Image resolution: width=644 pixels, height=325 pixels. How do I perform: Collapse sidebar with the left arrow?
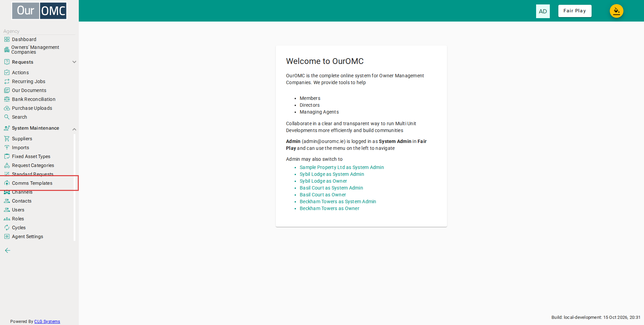tap(8, 250)
